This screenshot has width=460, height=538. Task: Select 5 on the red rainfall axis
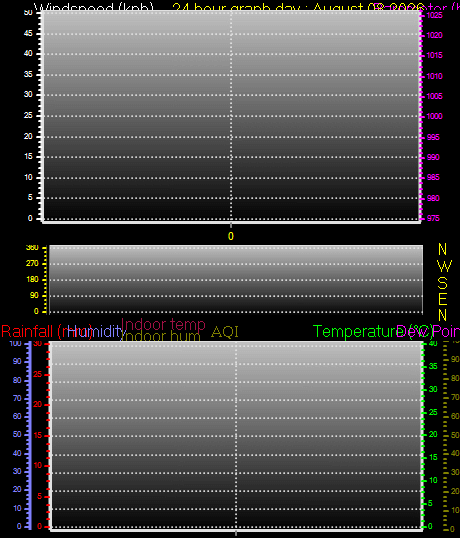pyautogui.click(x=39, y=496)
